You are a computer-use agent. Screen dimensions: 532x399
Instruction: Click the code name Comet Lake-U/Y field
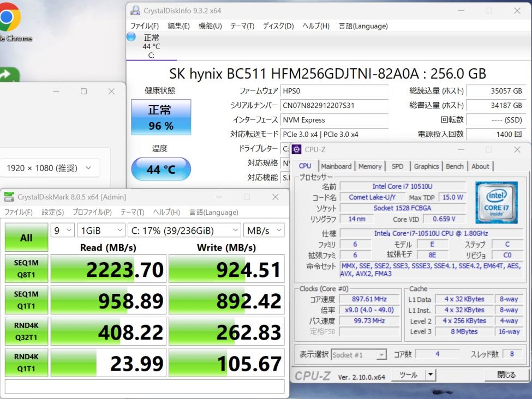click(372, 197)
